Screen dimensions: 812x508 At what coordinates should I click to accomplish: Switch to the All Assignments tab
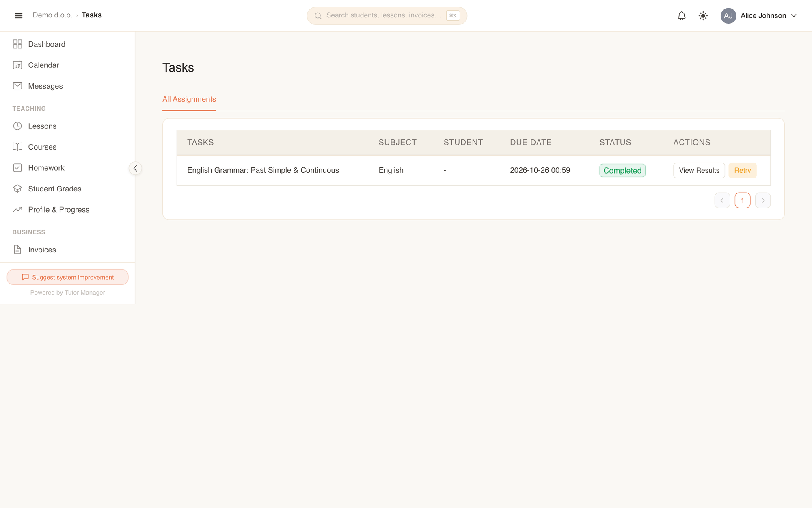[x=189, y=99]
